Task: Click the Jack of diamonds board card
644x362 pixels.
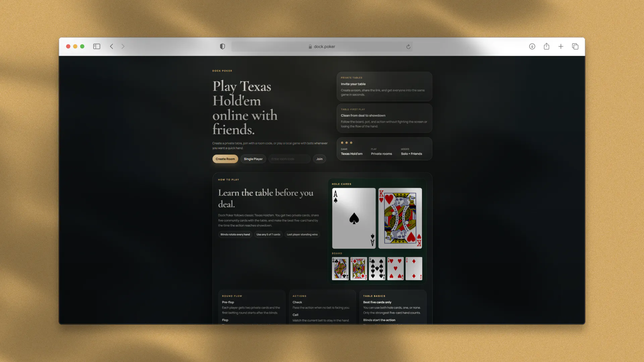Action: tap(359, 268)
